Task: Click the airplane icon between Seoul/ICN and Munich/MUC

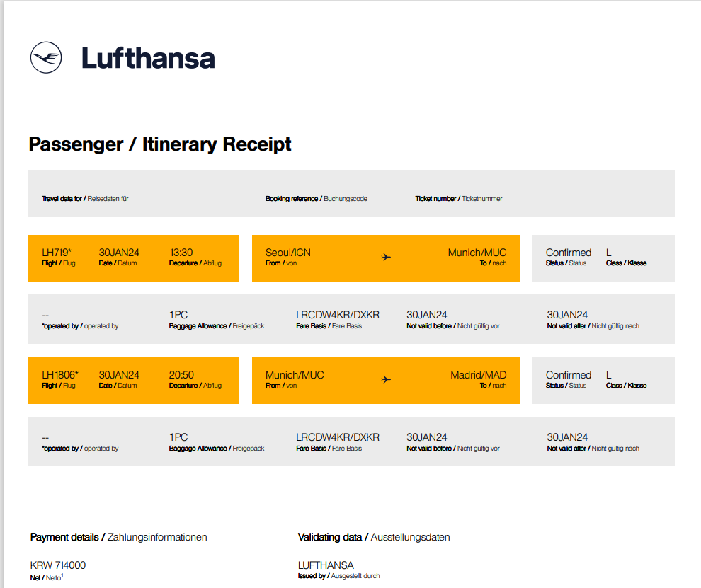Action: (386, 257)
